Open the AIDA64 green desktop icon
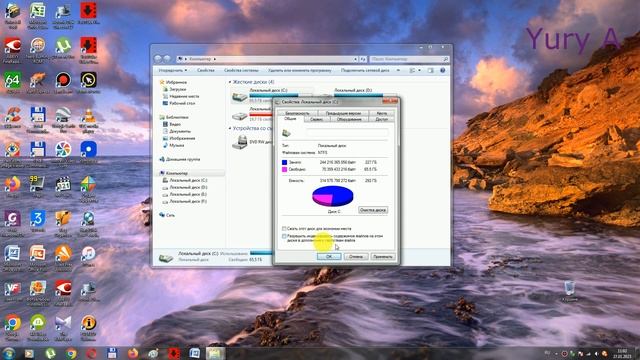Viewport: 640px width, 360px height. 12,80
